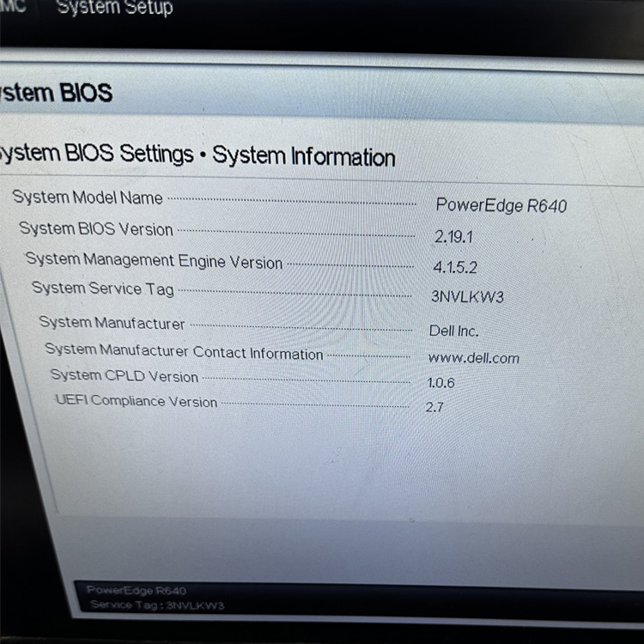644x644 pixels.
Task: Click PowerEdge R640 in the bottom status bar
Action: pos(137,591)
